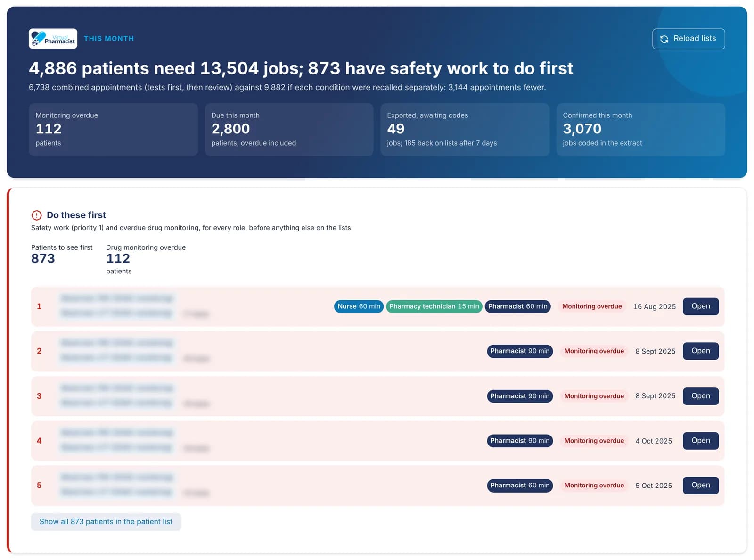Image resolution: width=754 pixels, height=560 pixels.
Task: Open patient row 3
Action: tap(700, 396)
